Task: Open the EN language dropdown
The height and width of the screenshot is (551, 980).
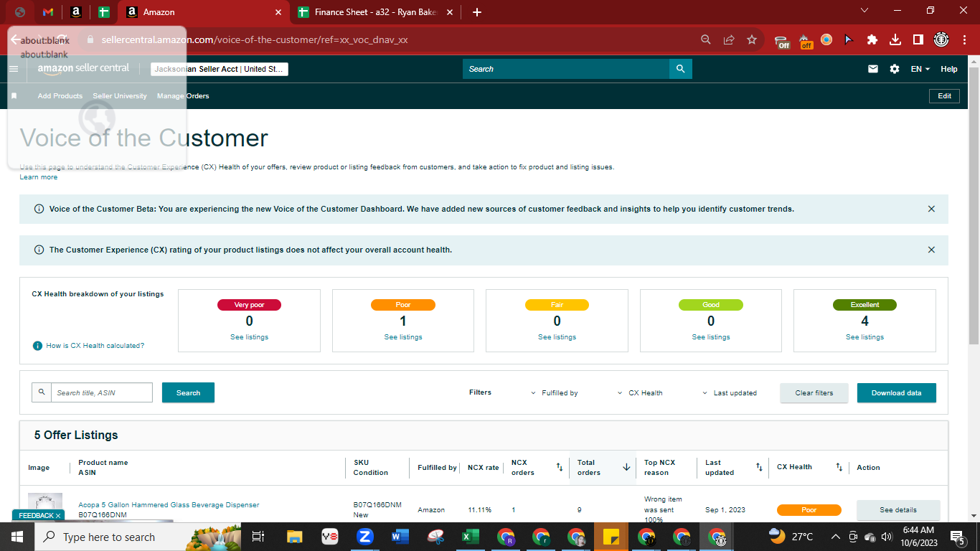Action: click(920, 69)
